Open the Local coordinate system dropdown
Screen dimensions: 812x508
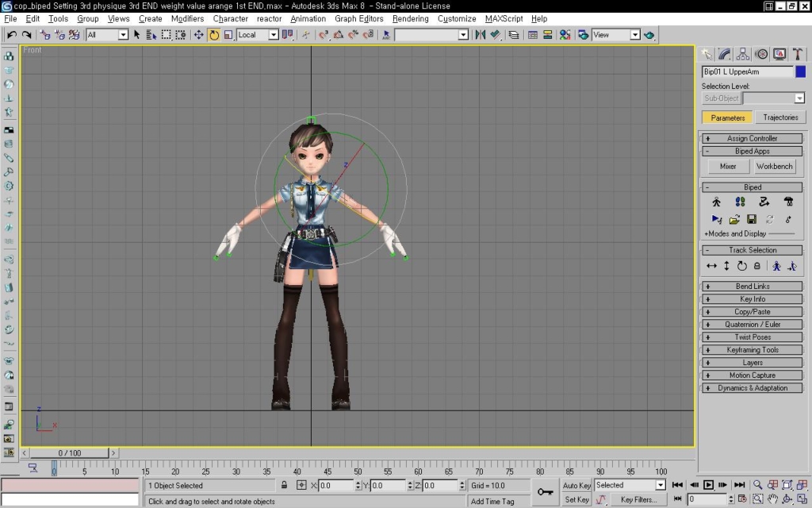coord(258,35)
